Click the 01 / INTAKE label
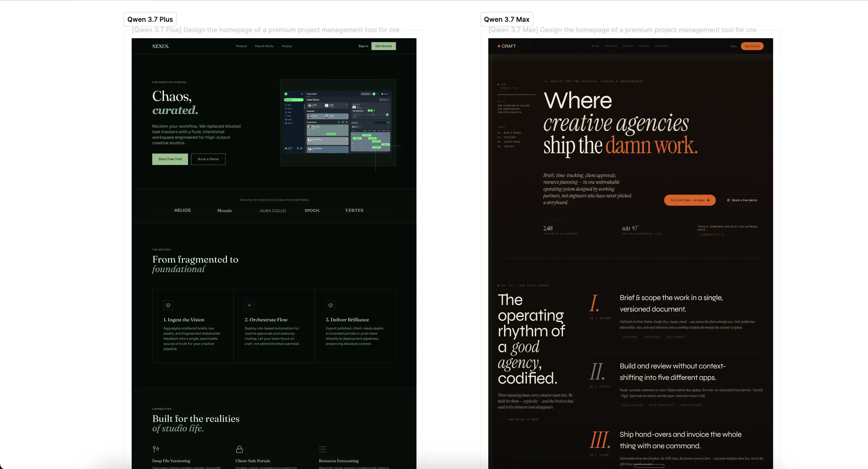868x469 pixels. click(600, 319)
